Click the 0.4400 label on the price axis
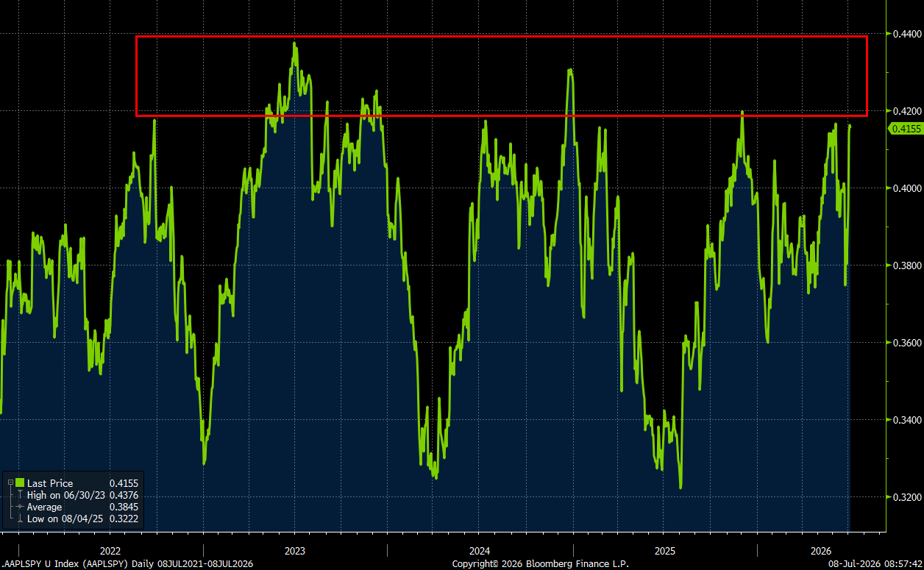The height and width of the screenshot is (570, 924). [906, 34]
